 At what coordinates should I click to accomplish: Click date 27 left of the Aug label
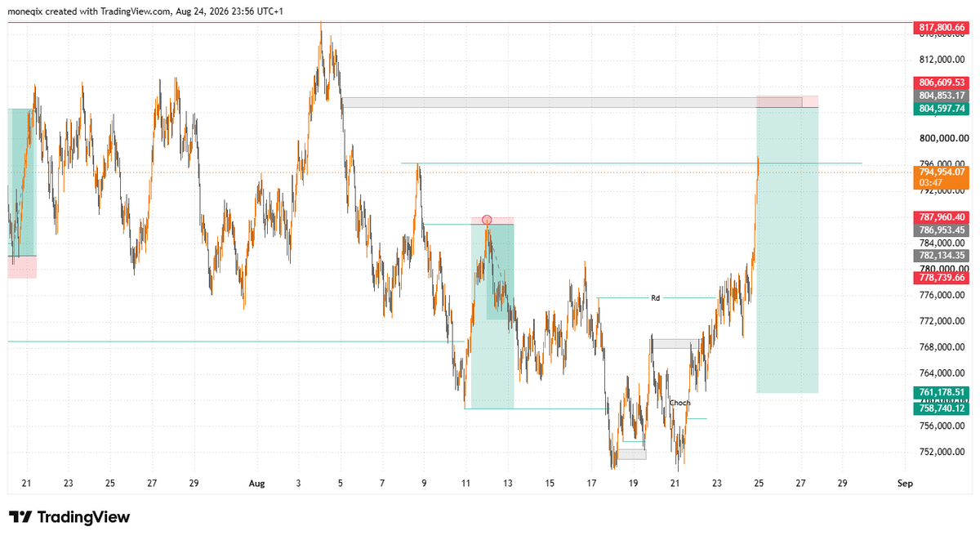(x=152, y=483)
